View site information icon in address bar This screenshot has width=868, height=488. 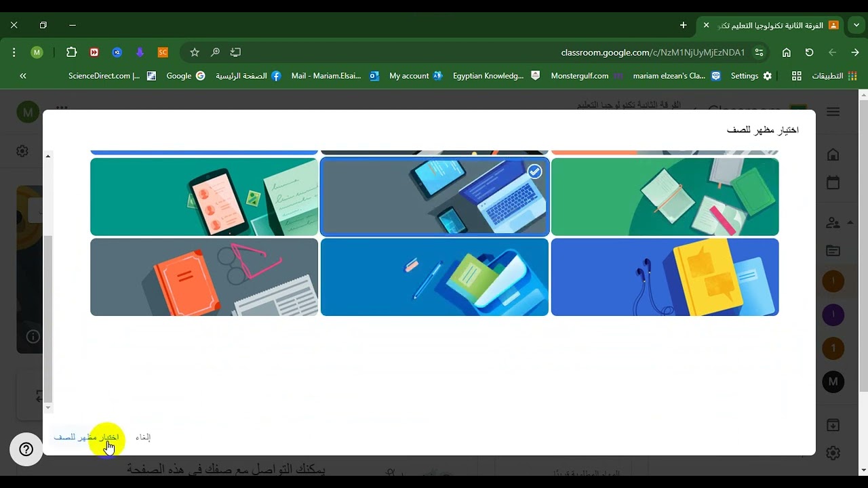(x=759, y=52)
